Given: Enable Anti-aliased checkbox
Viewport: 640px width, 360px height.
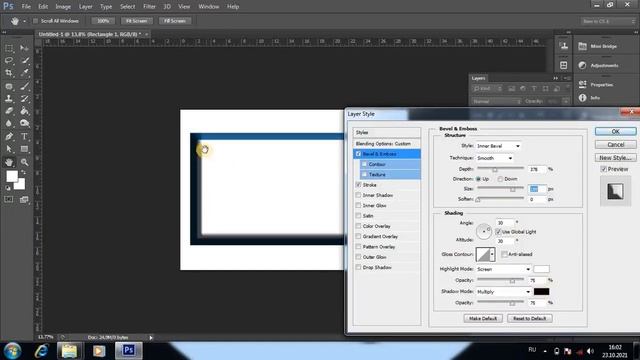Looking at the screenshot, I should 504,254.
